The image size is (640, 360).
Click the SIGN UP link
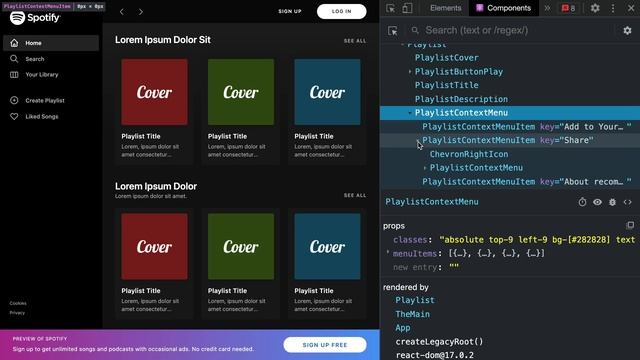(x=290, y=11)
